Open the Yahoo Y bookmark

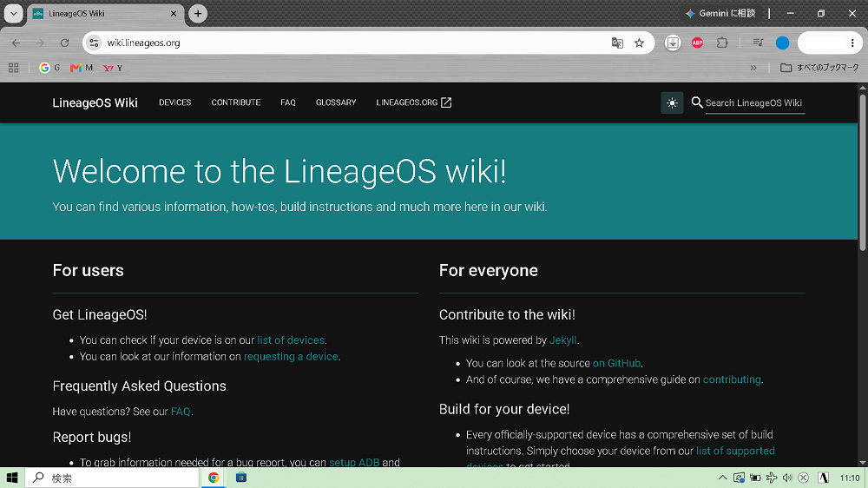coord(113,68)
